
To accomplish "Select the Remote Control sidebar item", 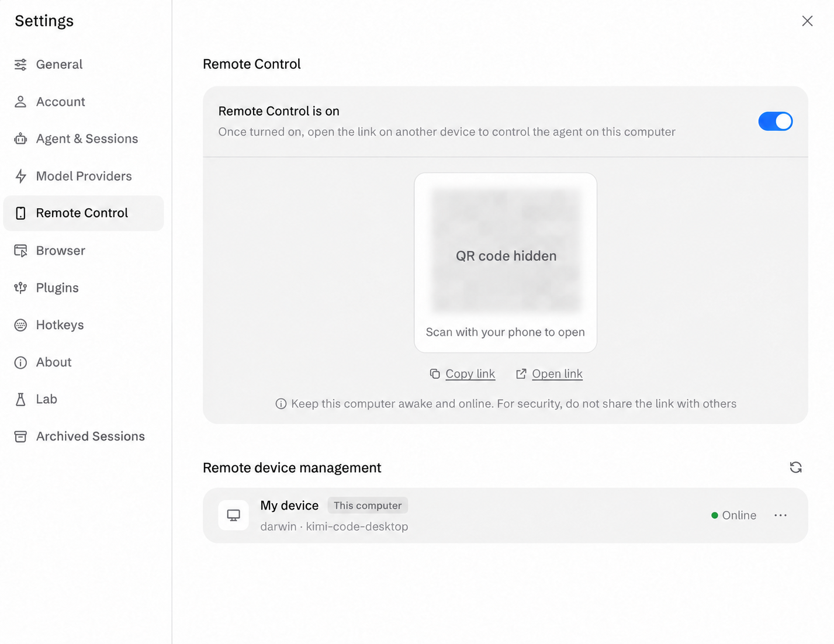I will click(84, 213).
